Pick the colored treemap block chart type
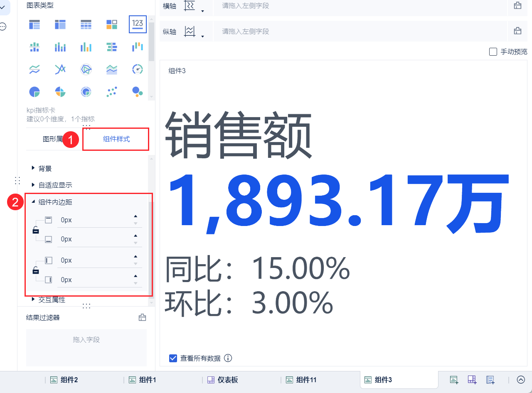 (112, 25)
